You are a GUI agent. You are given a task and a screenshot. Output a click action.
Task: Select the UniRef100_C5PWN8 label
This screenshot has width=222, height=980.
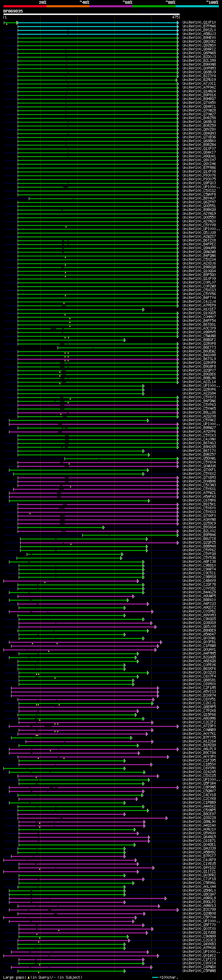(x=199, y=971)
